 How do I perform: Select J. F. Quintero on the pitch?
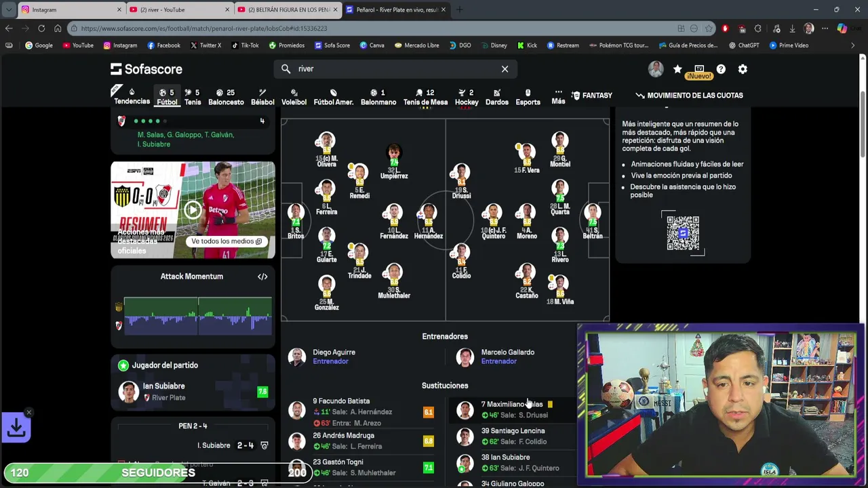(493, 222)
